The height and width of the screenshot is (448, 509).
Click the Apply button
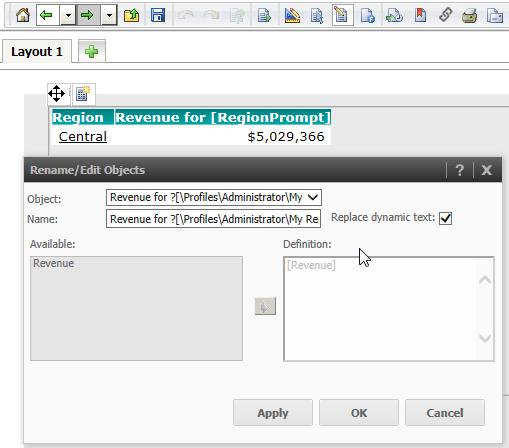pos(273,413)
